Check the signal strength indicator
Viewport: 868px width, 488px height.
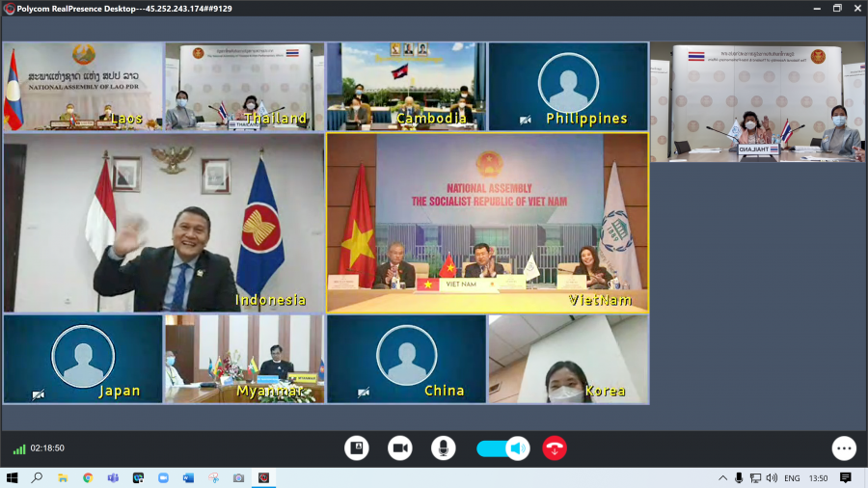(x=19, y=448)
